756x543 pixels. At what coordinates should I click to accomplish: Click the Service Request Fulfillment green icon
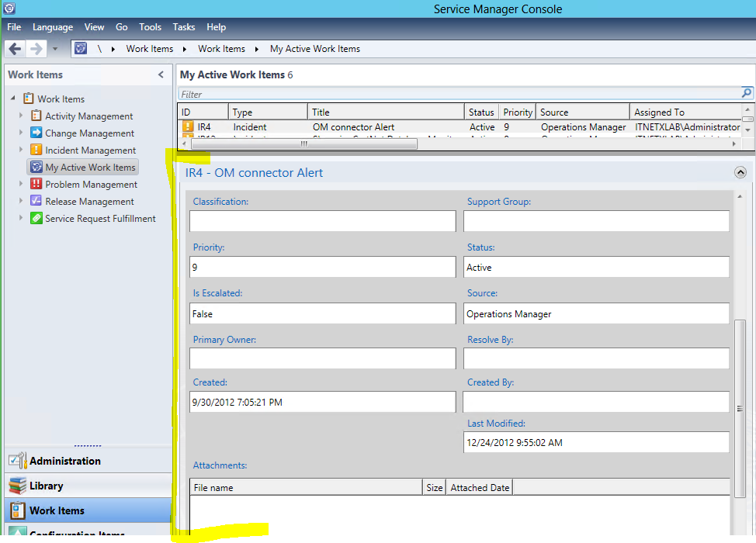[36, 218]
